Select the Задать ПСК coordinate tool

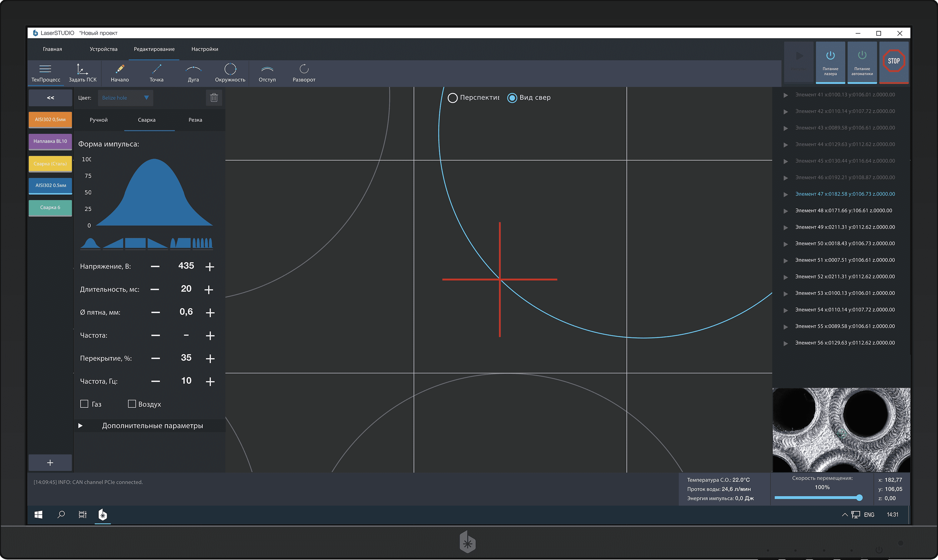coord(83,73)
